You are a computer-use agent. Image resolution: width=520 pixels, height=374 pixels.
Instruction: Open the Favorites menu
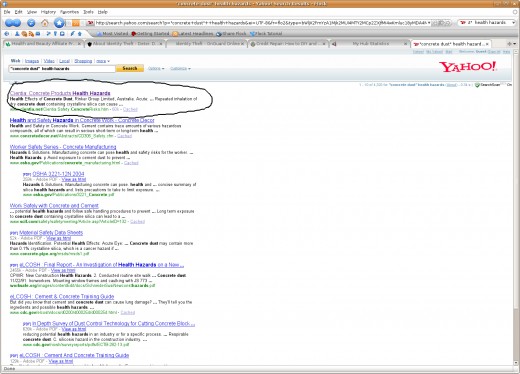(x=69, y=12)
